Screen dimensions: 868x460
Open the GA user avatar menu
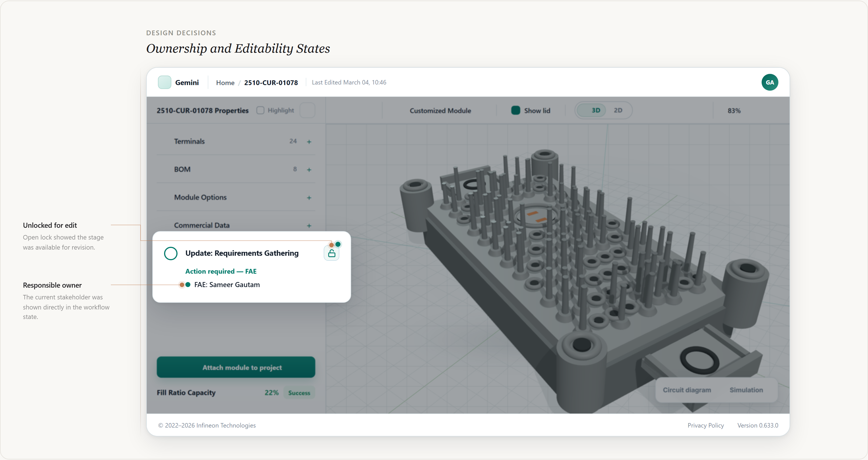[770, 83]
